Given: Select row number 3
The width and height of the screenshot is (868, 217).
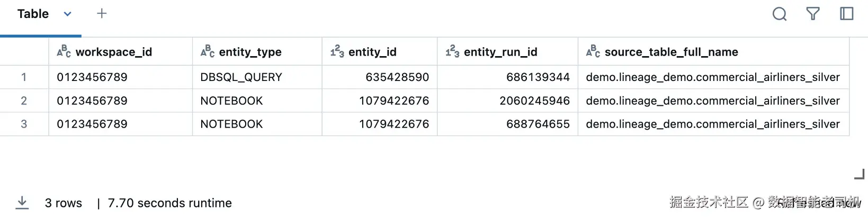Looking at the screenshot, I should [24, 124].
